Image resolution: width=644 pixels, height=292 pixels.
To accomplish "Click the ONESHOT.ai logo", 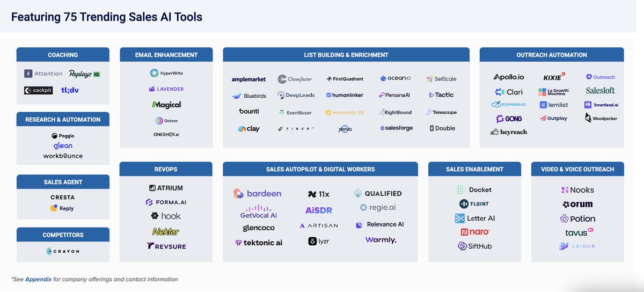I will [166, 134].
